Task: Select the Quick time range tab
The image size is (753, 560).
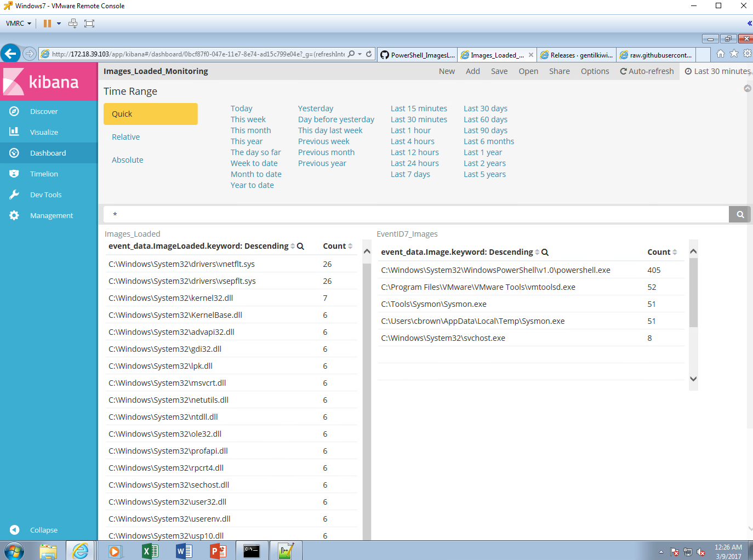Action: click(x=151, y=114)
